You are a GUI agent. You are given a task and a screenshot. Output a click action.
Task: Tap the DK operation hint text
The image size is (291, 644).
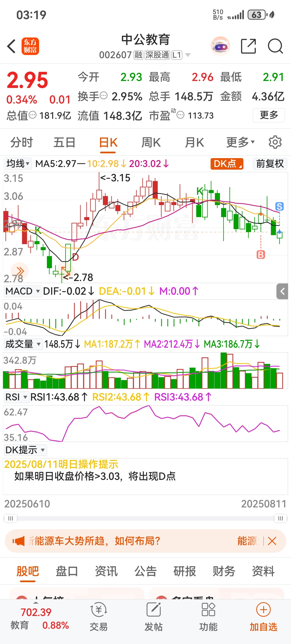pyautogui.click(x=95, y=476)
